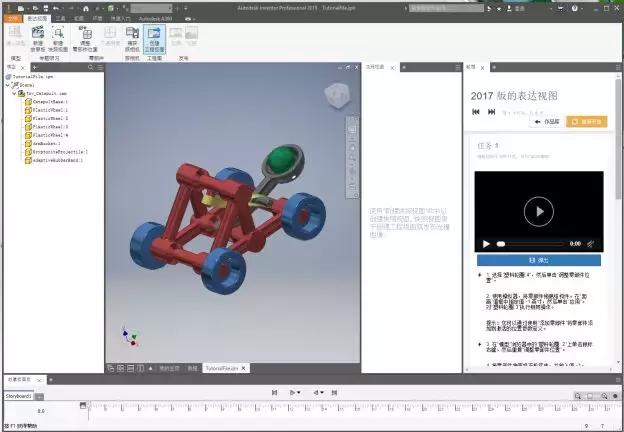Open the tutorial panel menu (three lines)
This screenshot has width=624, height=432.
[618, 68]
